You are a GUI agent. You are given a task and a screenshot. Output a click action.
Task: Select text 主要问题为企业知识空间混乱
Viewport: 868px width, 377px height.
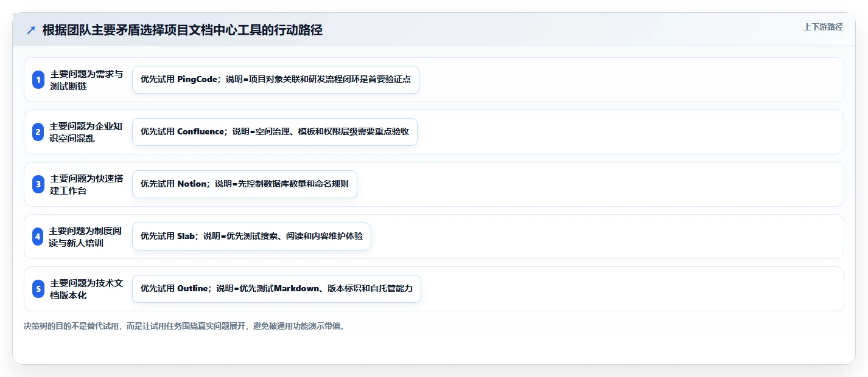coord(86,132)
